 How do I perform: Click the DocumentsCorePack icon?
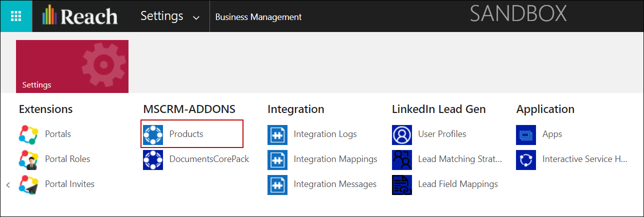pos(153,159)
